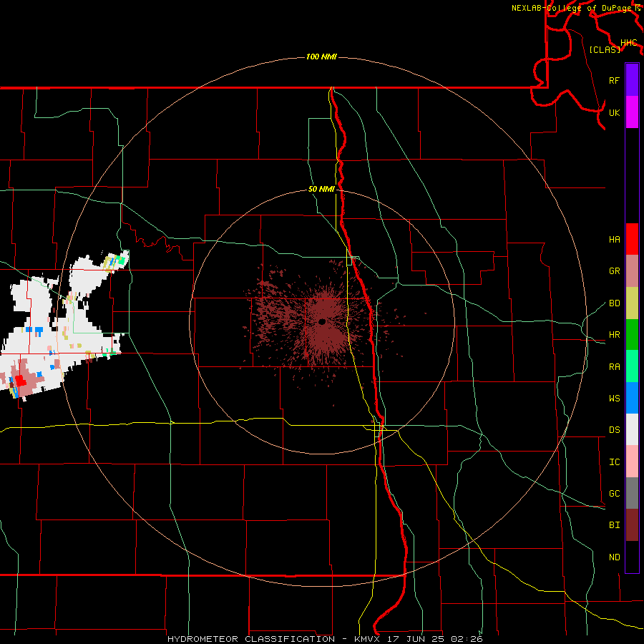Select the dark green HR heavy rain swatch
The height and width of the screenshot is (644, 644).
632,334
